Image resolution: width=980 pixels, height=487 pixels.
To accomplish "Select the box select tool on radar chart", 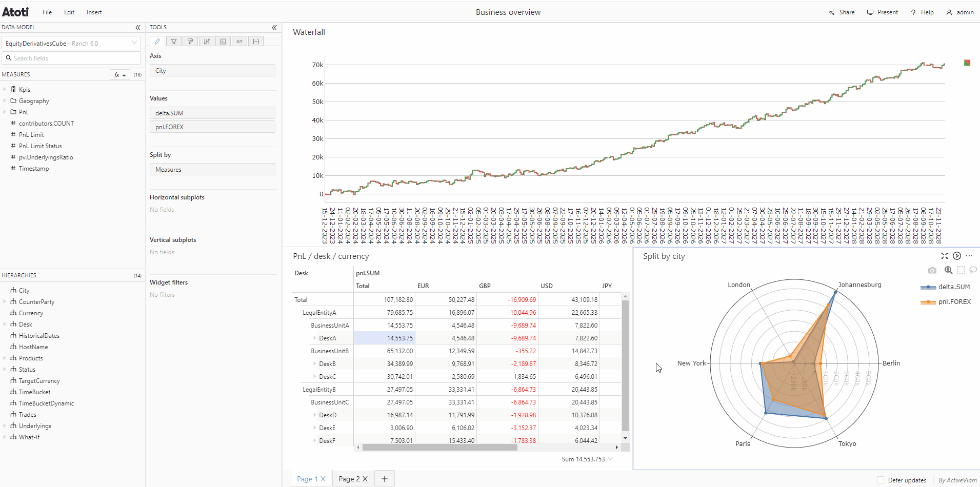I will [961, 270].
